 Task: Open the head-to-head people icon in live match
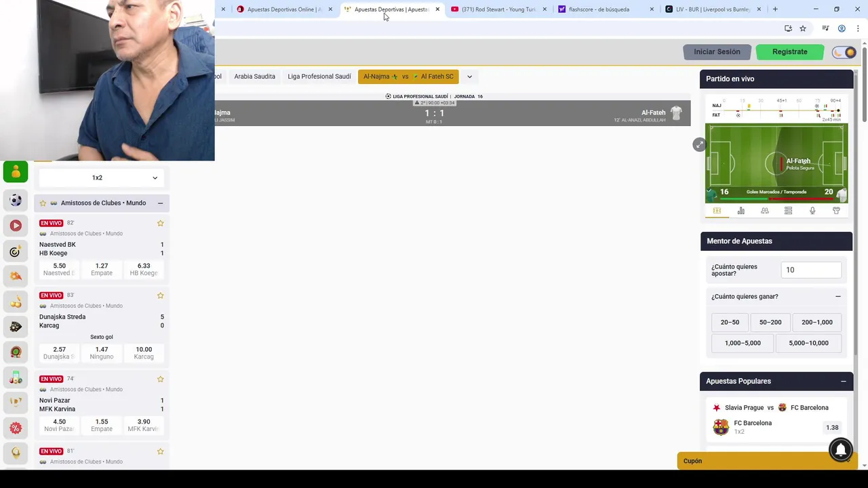click(764, 211)
